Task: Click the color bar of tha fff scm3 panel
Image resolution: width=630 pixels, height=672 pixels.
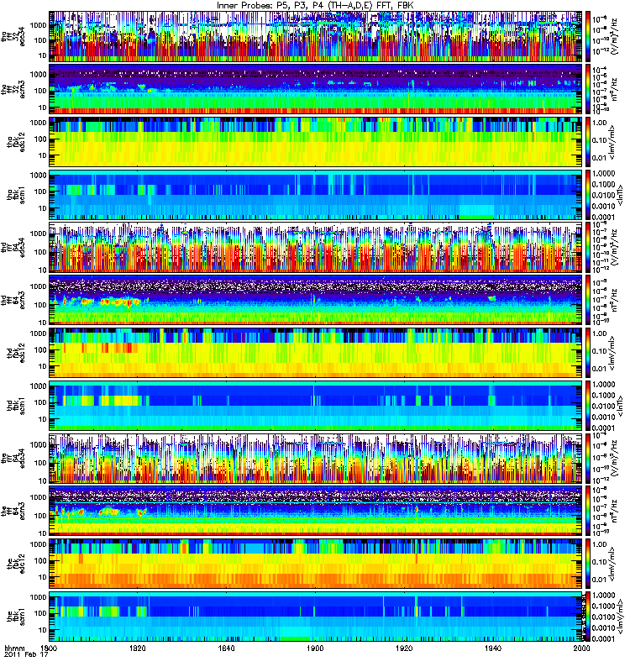Action: pos(588,89)
